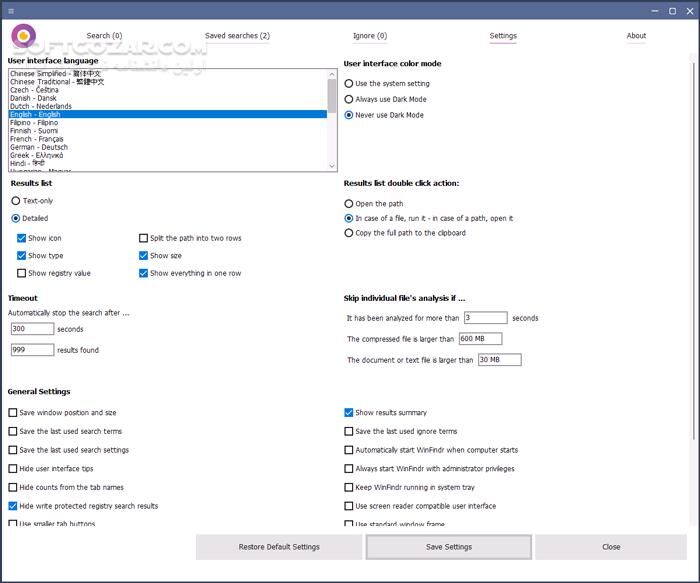Go to the About tab
Screen dimensions: 700x583
[x=636, y=36]
